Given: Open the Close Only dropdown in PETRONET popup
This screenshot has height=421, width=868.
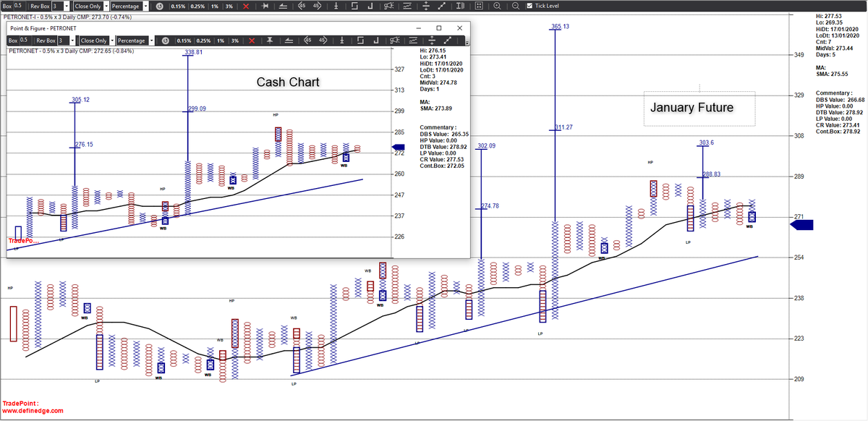Looking at the screenshot, I should coord(111,41).
